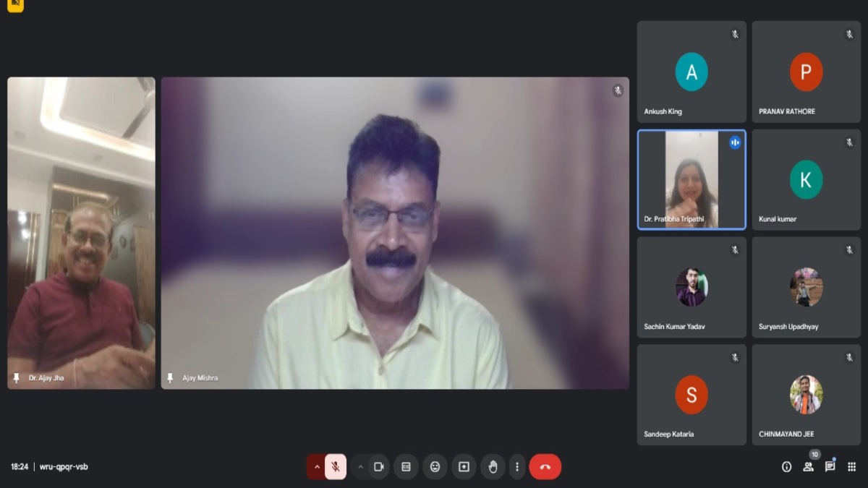Open the chat with everyone panel
The image size is (868, 488).
(830, 467)
